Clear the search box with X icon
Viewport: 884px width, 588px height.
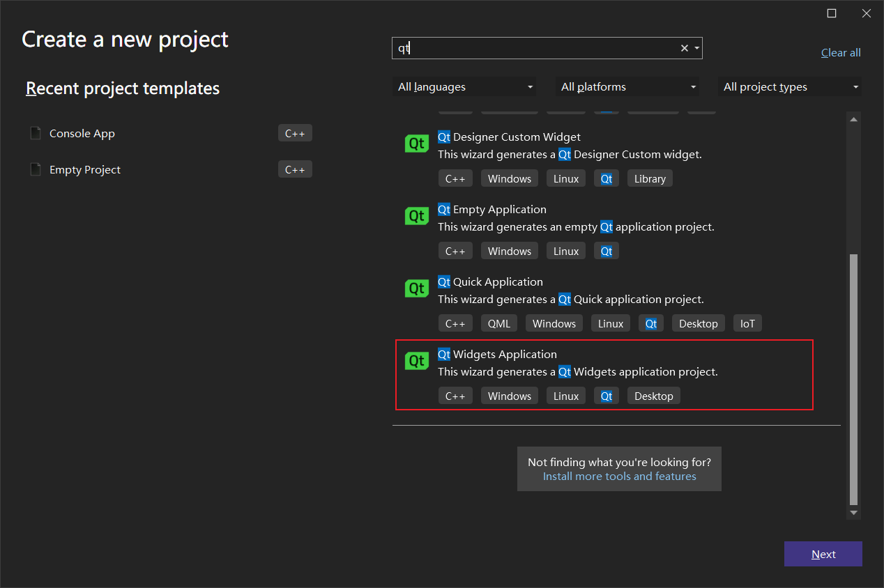685,48
